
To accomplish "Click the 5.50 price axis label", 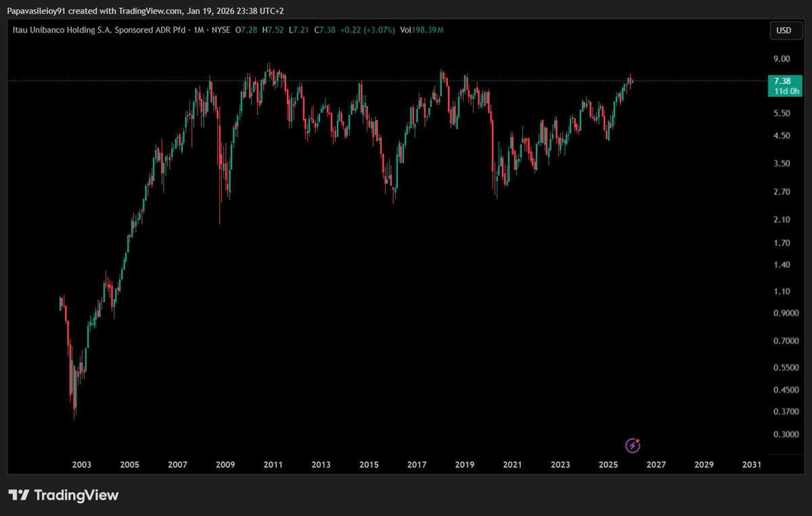I will pyautogui.click(x=782, y=113).
